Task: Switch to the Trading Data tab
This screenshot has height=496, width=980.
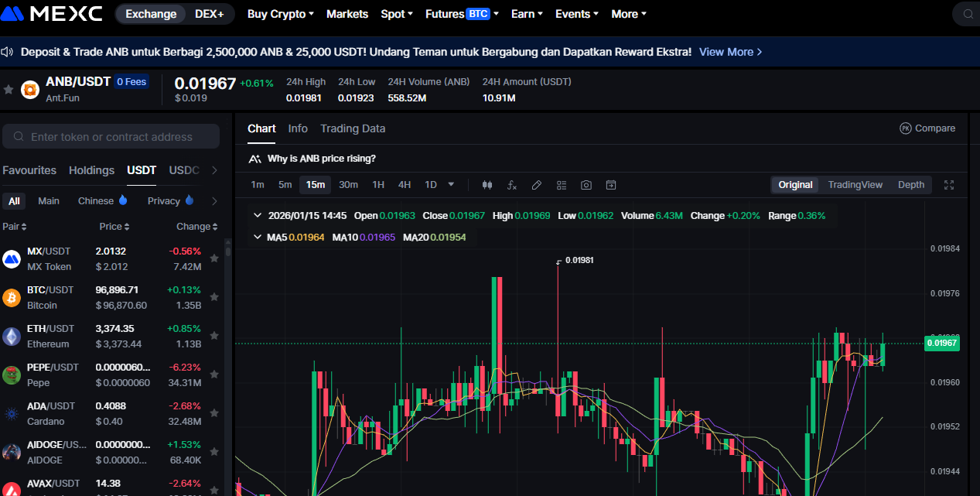Action: tap(353, 128)
